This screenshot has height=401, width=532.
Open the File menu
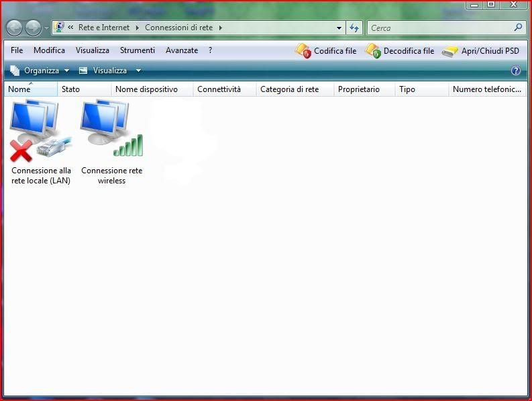[x=17, y=50]
